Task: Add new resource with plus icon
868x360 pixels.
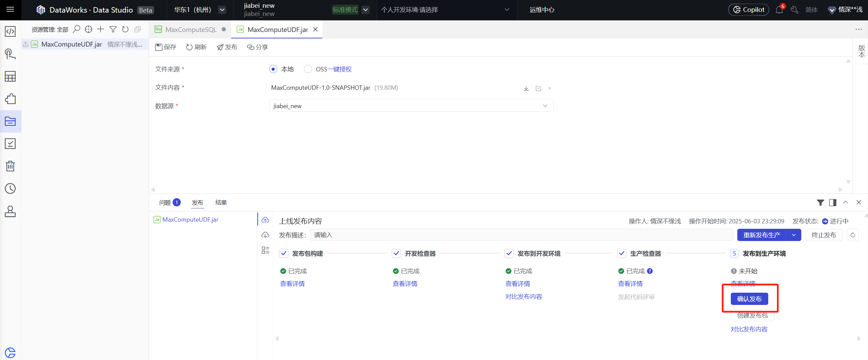Action: coord(100,29)
